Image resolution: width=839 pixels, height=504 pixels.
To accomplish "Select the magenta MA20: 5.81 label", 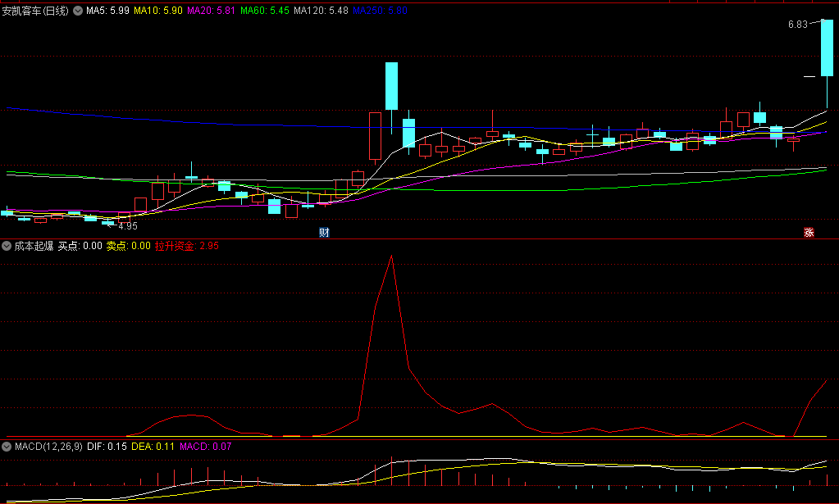I will (212, 11).
